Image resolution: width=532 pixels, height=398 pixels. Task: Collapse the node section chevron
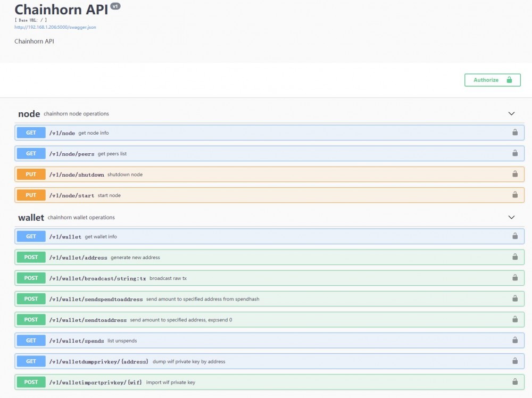(511, 114)
